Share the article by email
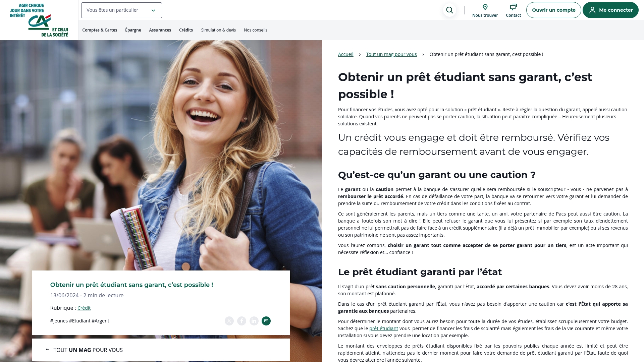The height and width of the screenshot is (362, 644). click(266, 321)
